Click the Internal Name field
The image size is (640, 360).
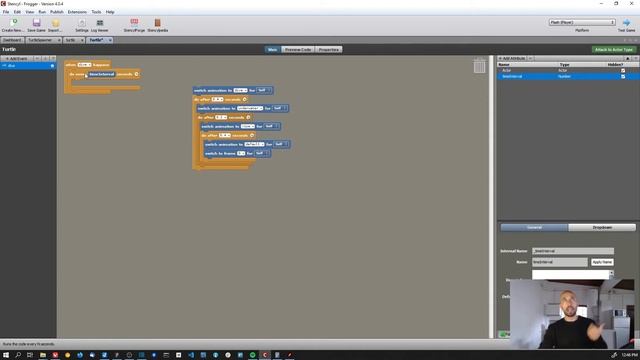[x=573, y=251]
